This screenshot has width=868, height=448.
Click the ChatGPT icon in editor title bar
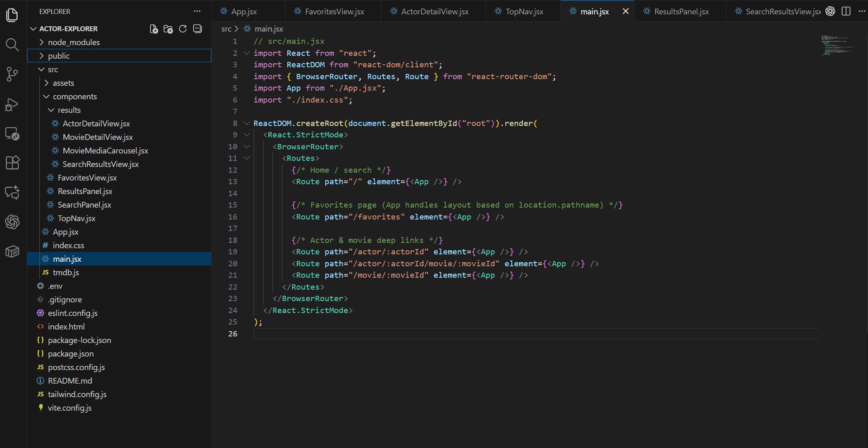tap(831, 11)
